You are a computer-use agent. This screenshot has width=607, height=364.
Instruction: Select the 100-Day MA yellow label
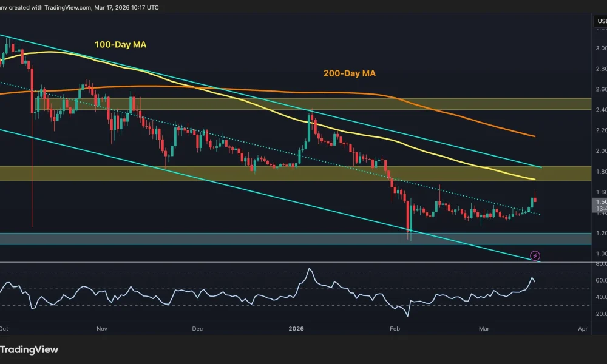[120, 44]
